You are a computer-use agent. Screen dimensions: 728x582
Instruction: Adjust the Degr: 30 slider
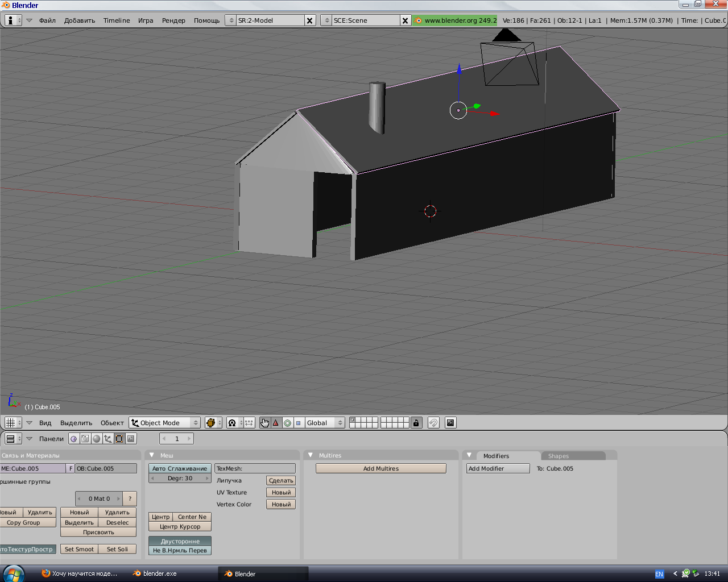click(x=180, y=478)
